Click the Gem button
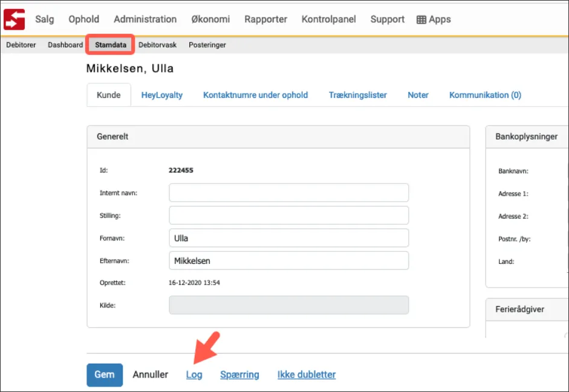Viewport: 569px width, 392px height. 104,374
